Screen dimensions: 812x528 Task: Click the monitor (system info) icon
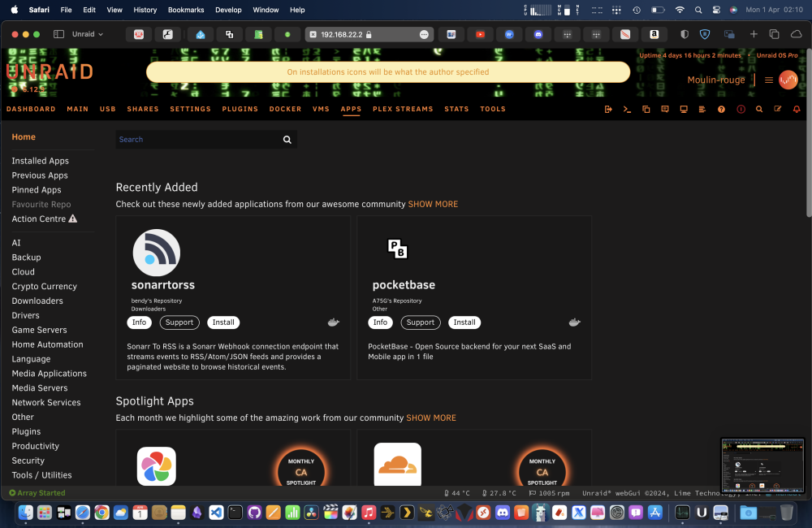[684, 110]
